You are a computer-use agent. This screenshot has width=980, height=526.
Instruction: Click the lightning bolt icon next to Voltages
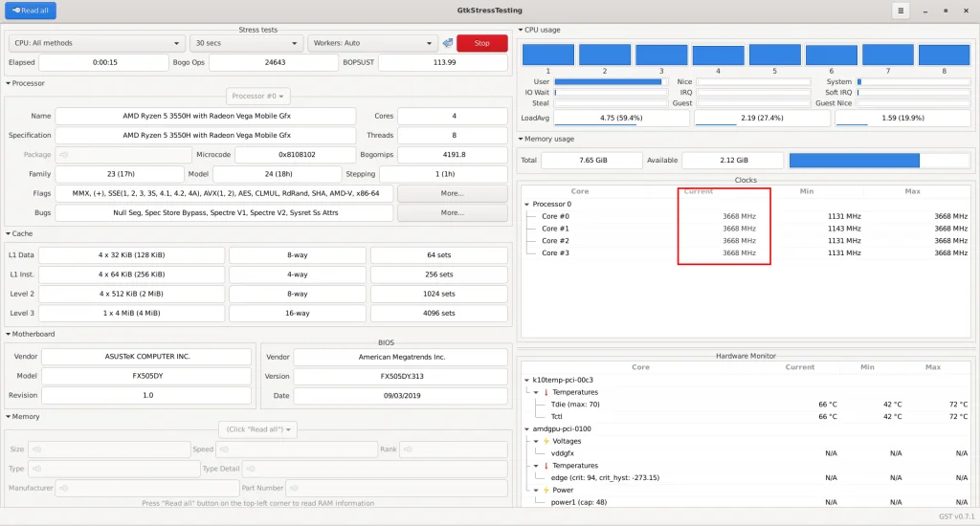pos(546,441)
